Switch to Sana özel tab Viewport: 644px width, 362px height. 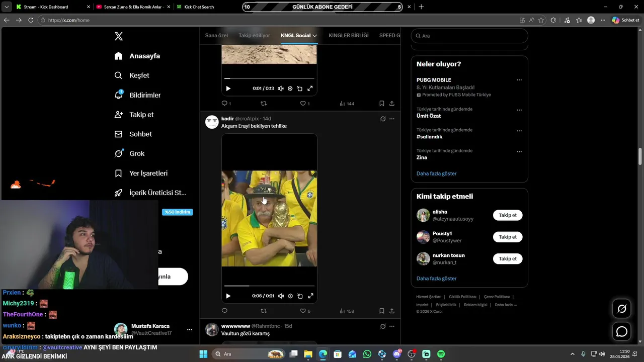tap(216, 36)
